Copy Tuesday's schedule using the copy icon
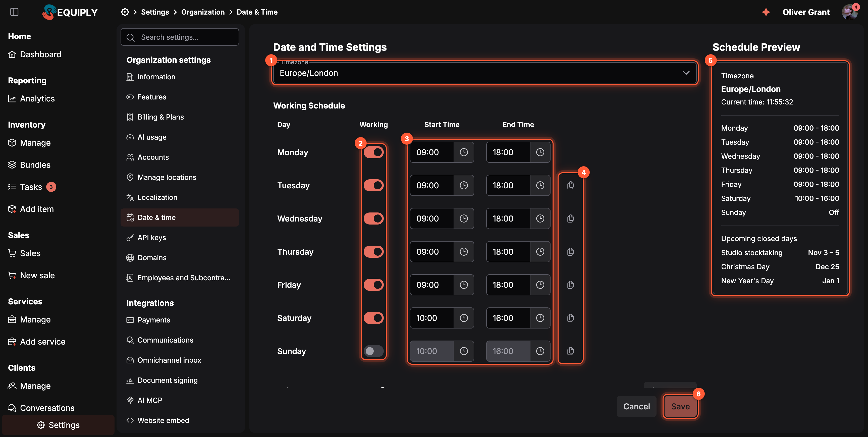 570,185
